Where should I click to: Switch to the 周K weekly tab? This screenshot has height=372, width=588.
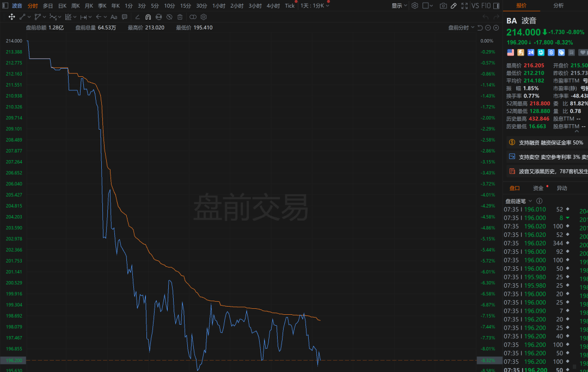(x=75, y=5)
